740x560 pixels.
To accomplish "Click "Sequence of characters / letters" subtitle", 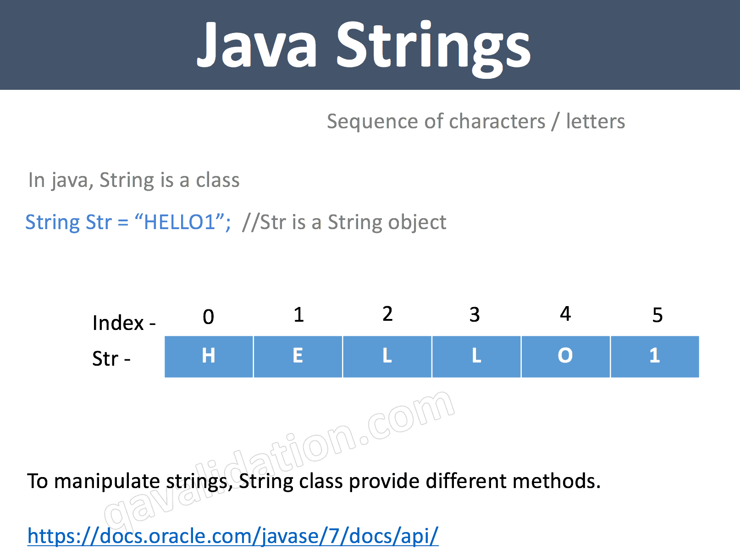I will click(475, 121).
